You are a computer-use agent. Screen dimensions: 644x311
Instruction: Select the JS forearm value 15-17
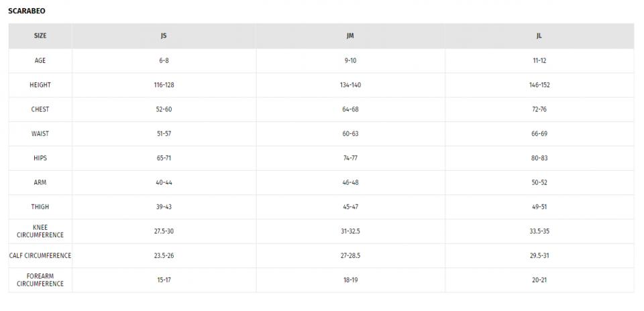coord(164,279)
